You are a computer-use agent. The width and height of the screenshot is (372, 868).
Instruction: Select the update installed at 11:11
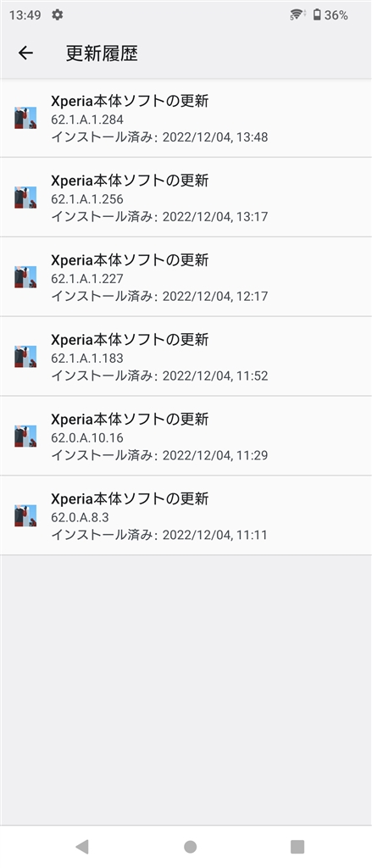tap(186, 516)
